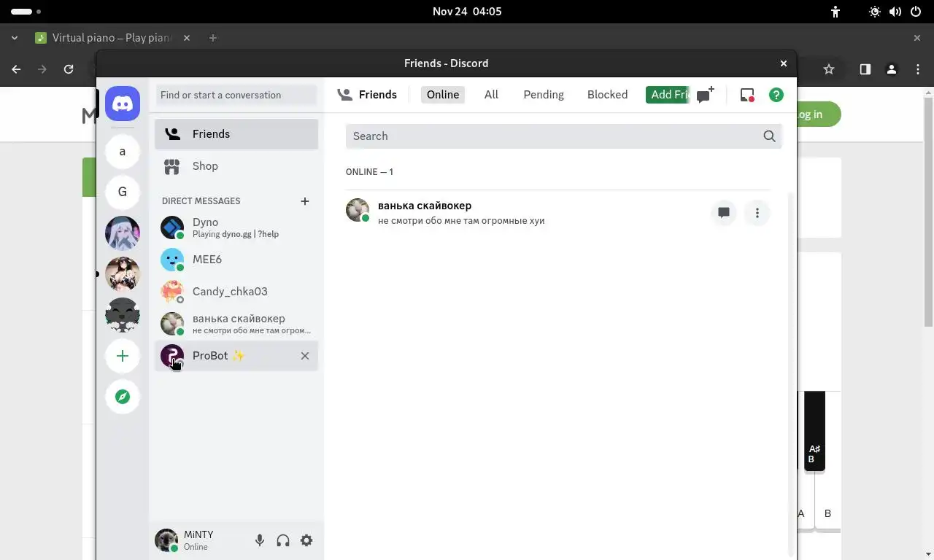Open the Activities overview pill in the top bar
The height and width of the screenshot is (560, 934).
pos(26,12)
